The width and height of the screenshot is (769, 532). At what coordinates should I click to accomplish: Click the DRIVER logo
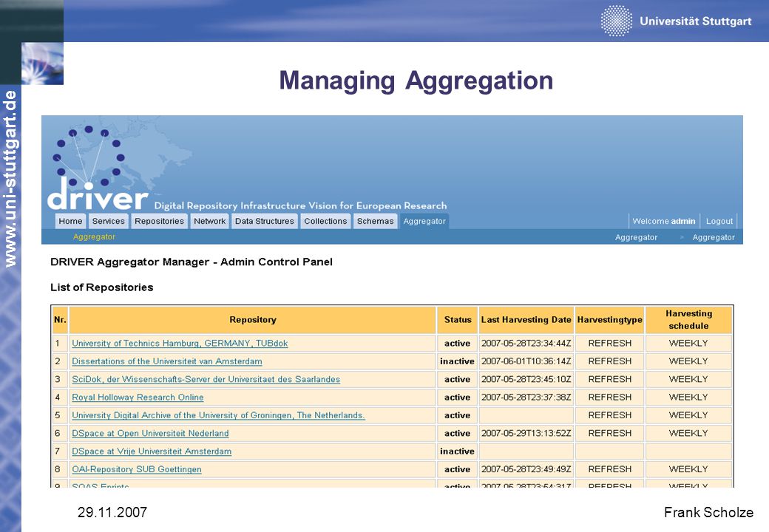(x=98, y=168)
